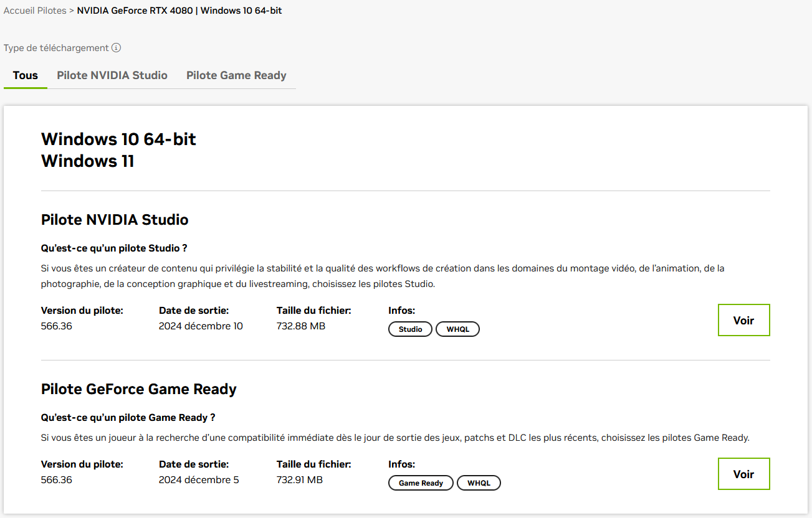The height and width of the screenshot is (518, 812).
Task: Click the WHQL badge beside the Studio badge
Action: point(457,329)
